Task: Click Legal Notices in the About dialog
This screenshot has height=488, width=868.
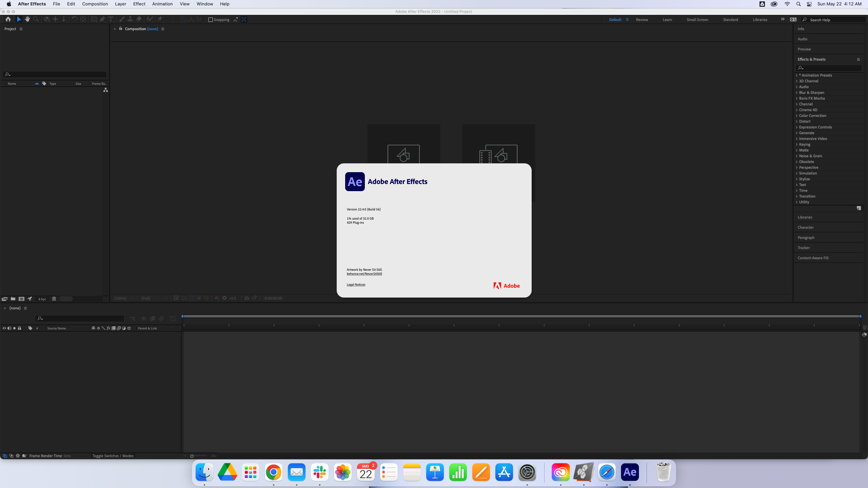Action: pos(355,284)
